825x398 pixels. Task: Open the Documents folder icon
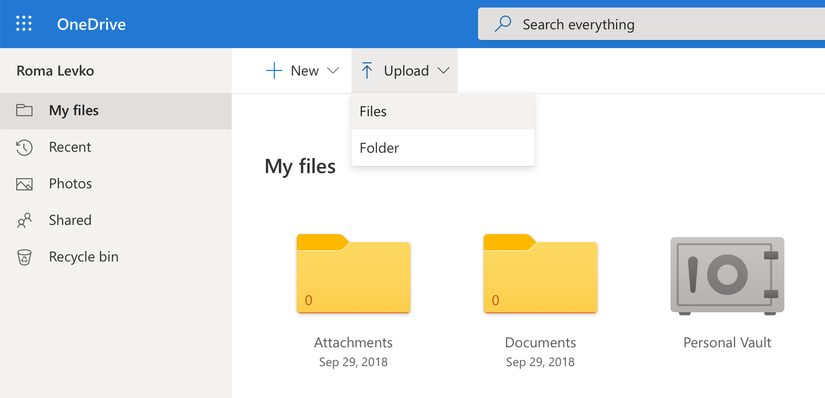[x=540, y=274]
